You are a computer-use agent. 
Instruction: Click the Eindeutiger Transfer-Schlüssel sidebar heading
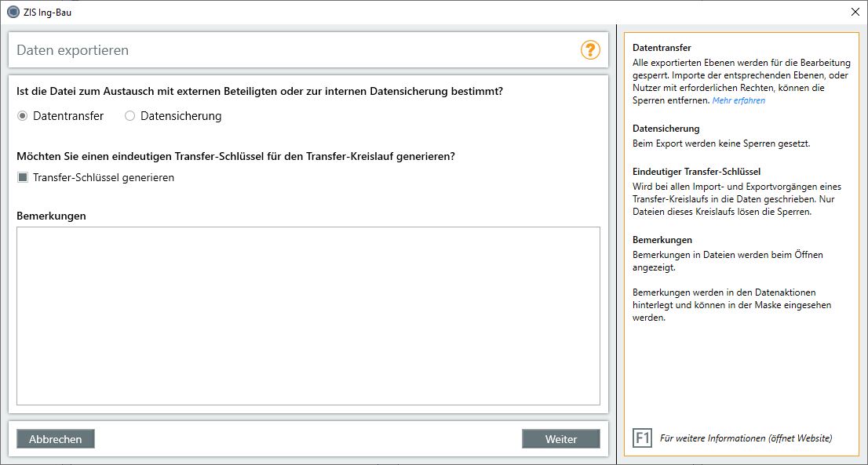(695, 171)
